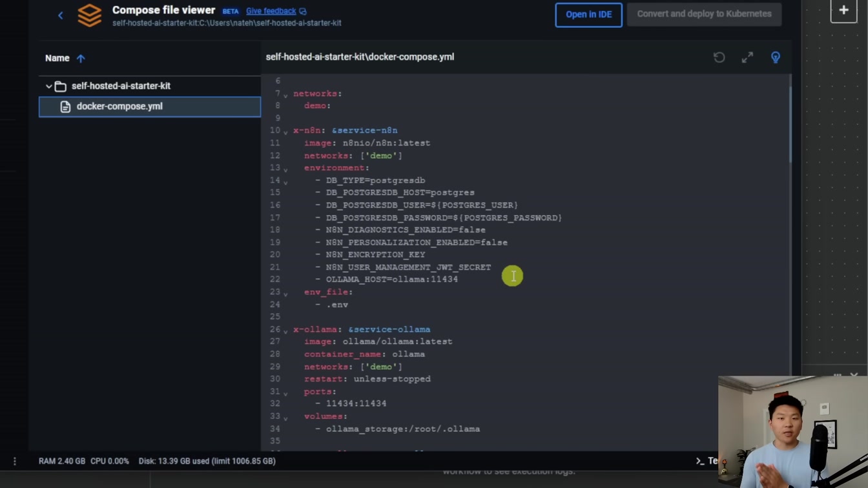Click the networks ['demo'] line at line 29

(353, 367)
